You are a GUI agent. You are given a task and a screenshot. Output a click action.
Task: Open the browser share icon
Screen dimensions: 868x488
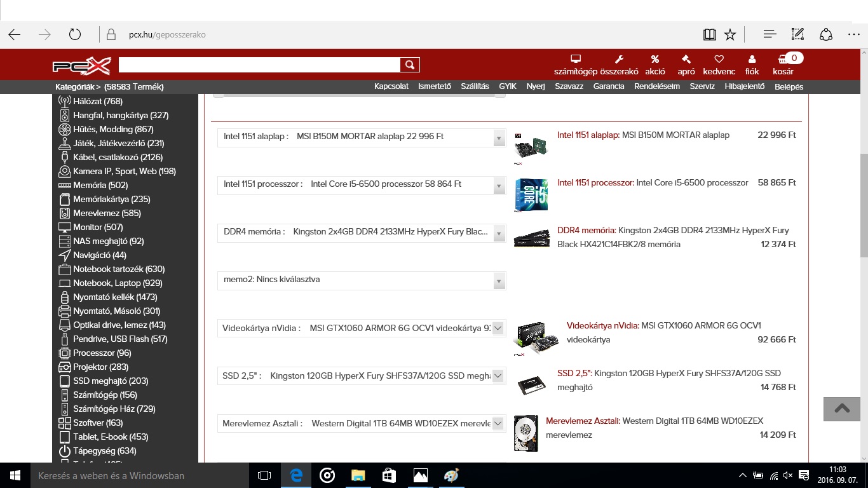(x=826, y=35)
